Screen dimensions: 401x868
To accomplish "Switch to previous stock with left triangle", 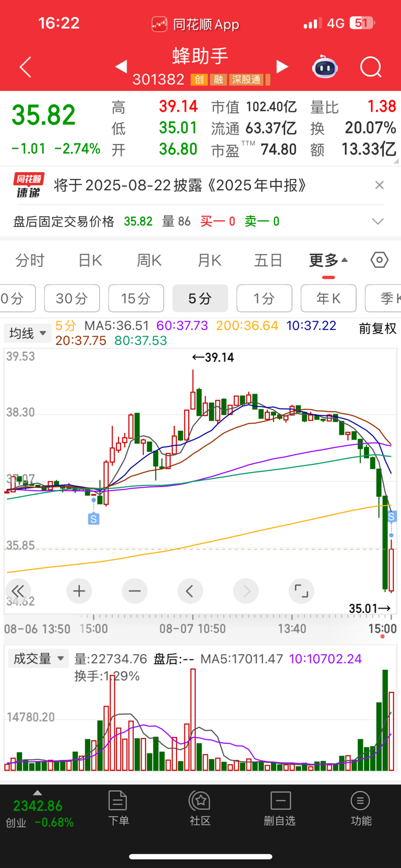I will (x=121, y=67).
